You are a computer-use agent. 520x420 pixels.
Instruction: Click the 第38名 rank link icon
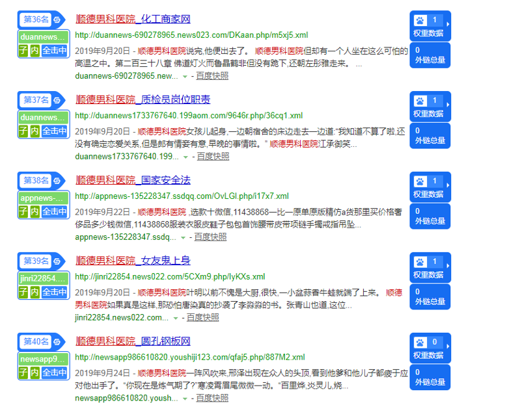[x=57, y=181]
